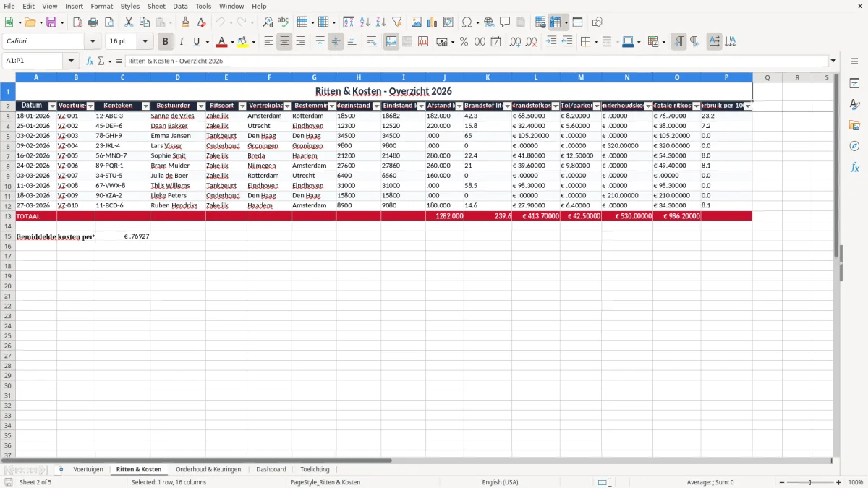This screenshot has height=488, width=868.
Task: Open the Underline style dropdown arrow
Action: tap(207, 42)
